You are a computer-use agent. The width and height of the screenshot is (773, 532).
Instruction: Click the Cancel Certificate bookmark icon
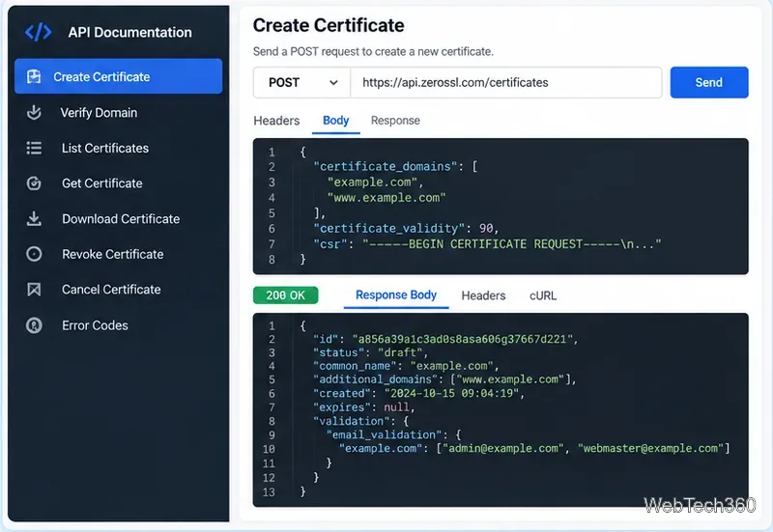pyautogui.click(x=34, y=289)
